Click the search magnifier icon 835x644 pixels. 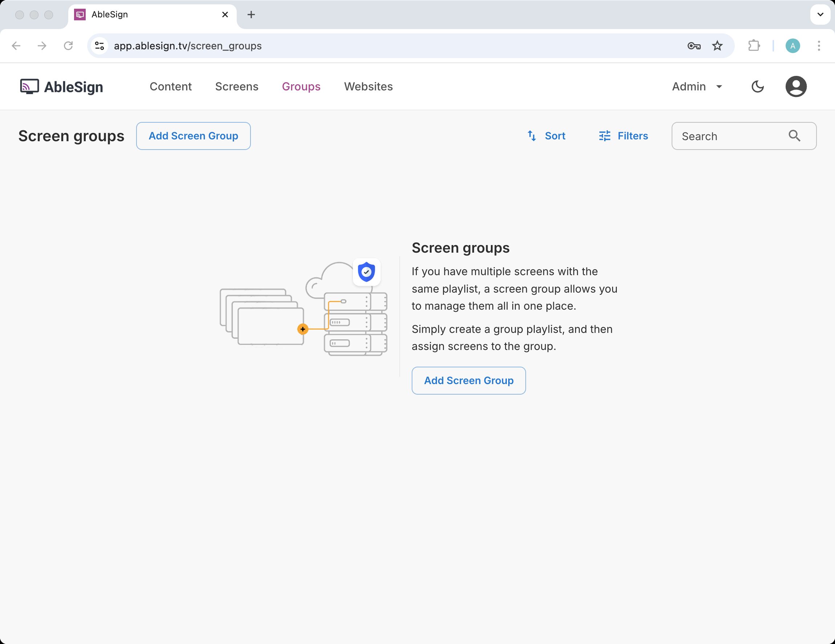[794, 136]
